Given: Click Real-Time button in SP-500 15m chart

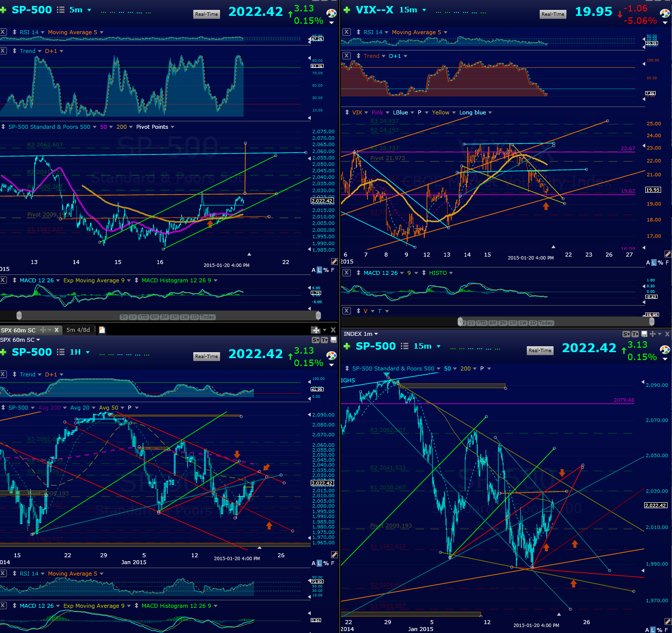Looking at the screenshot, I should pos(540,350).
